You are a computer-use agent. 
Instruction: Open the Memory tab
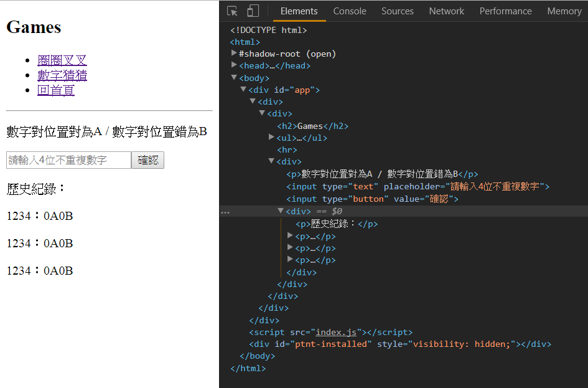point(564,11)
